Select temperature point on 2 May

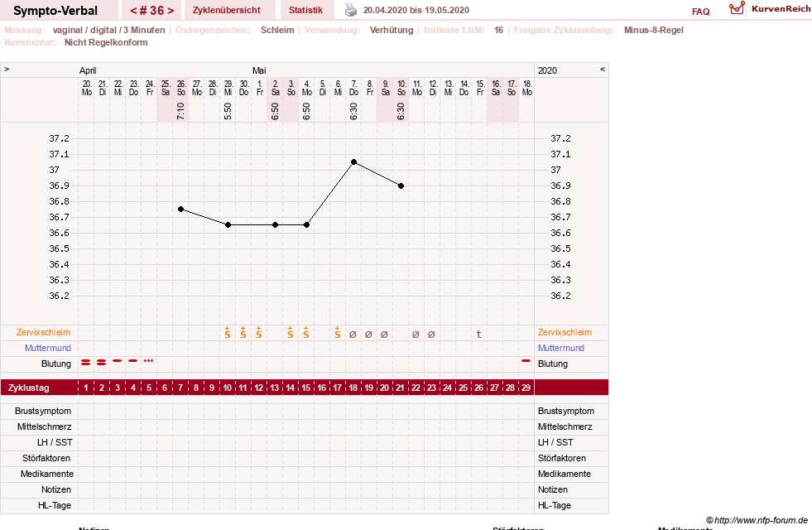tap(275, 225)
